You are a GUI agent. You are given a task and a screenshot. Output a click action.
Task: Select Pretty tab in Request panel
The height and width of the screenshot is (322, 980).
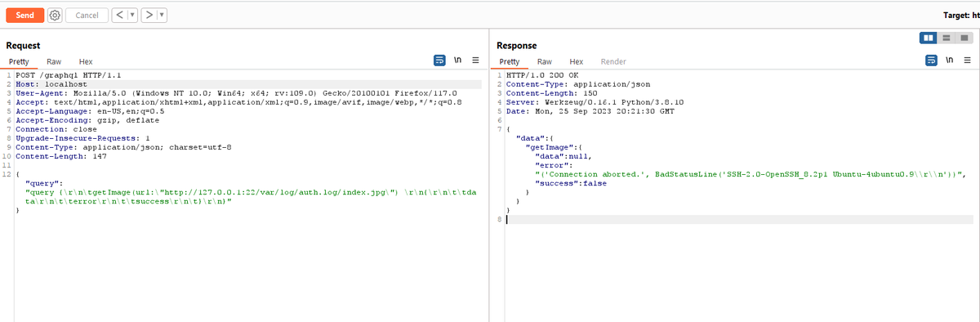[x=18, y=61]
